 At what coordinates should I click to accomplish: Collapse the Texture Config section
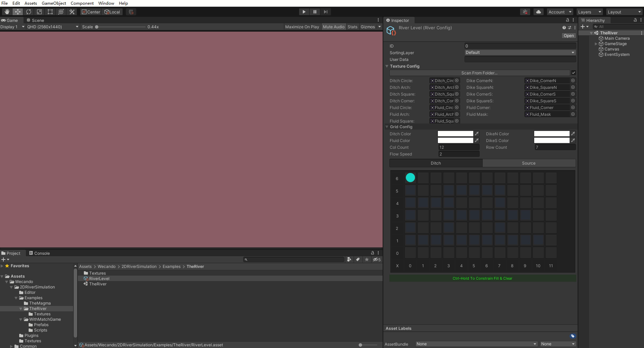coord(387,66)
